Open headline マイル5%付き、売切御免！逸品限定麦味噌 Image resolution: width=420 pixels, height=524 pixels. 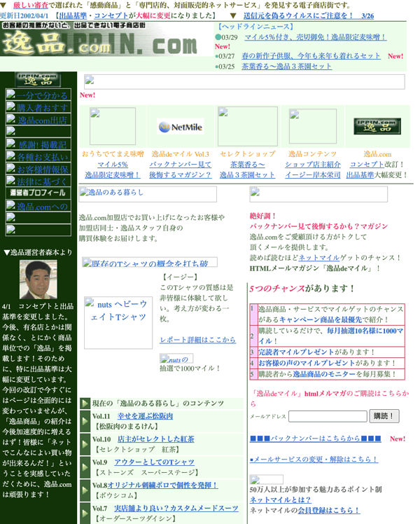[x=316, y=37]
